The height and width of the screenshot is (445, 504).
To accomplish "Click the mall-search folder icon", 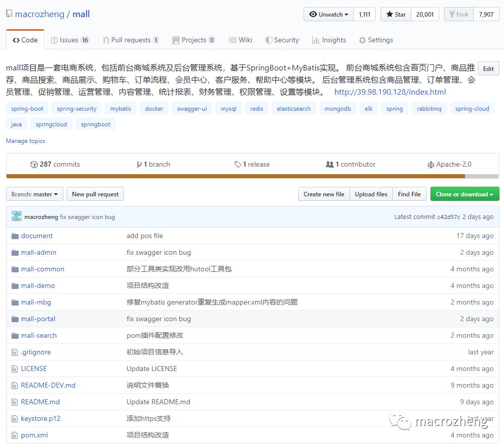I will pyautogui.click(x=15, y=336).
